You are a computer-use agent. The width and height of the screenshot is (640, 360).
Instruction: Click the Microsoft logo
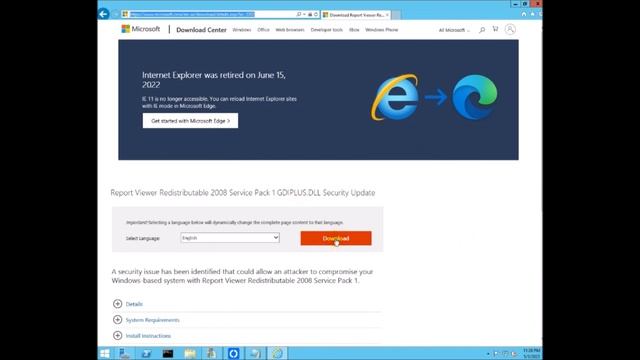point(141,29)
